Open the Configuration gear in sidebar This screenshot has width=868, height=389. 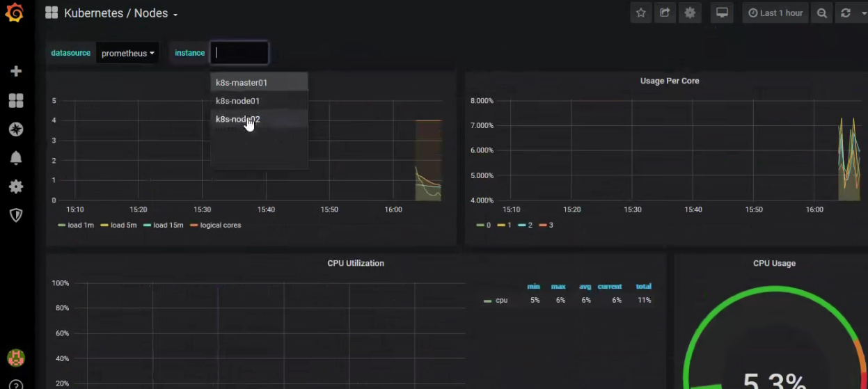pyautogui.click(x=16, y=186)
